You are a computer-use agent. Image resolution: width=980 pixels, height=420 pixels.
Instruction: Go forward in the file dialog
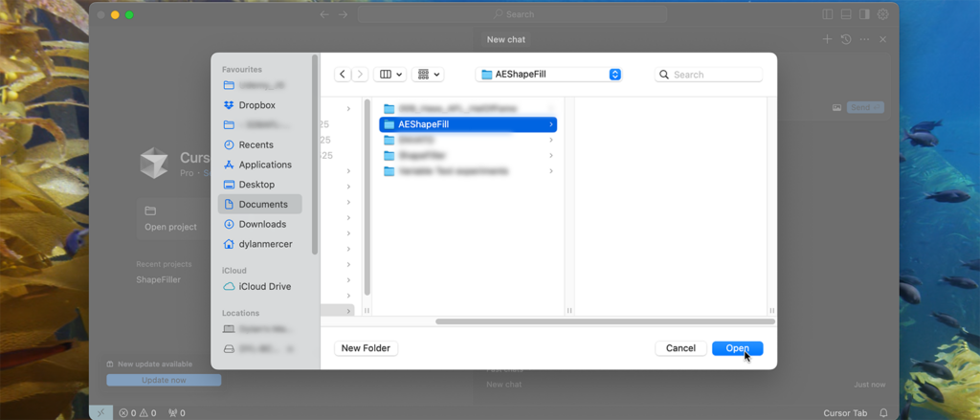pos(360,75)
